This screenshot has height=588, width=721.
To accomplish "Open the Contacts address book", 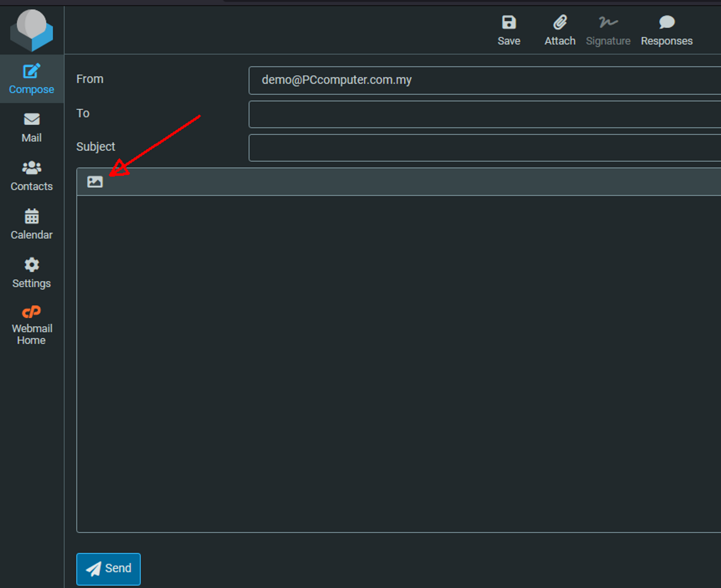I will click(31, 176).
